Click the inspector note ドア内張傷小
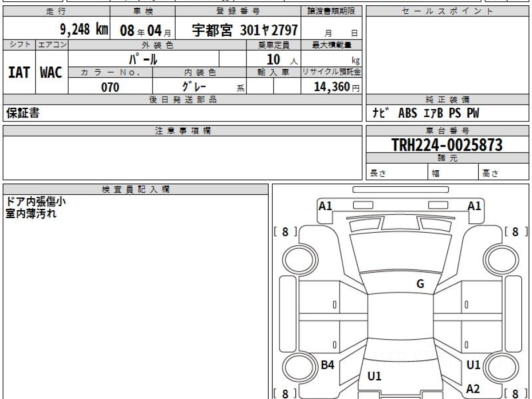 (35, 202)
